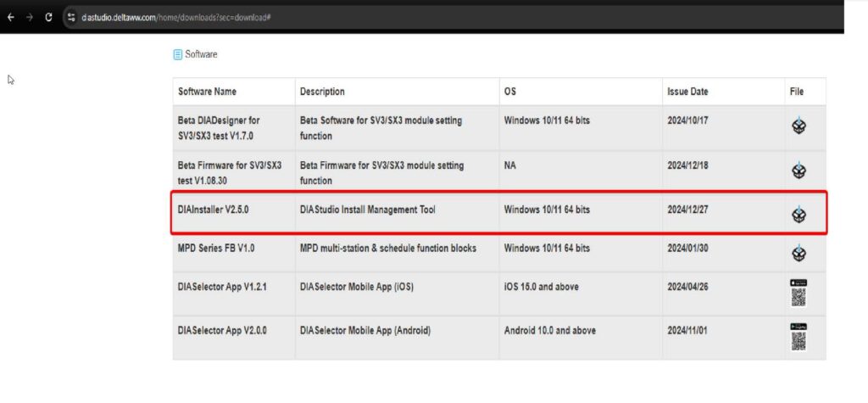868x403 pixels.
Task: Open App Store badge for DIASelector iOS
Action: pyautogui.click(x=798, y=283)
